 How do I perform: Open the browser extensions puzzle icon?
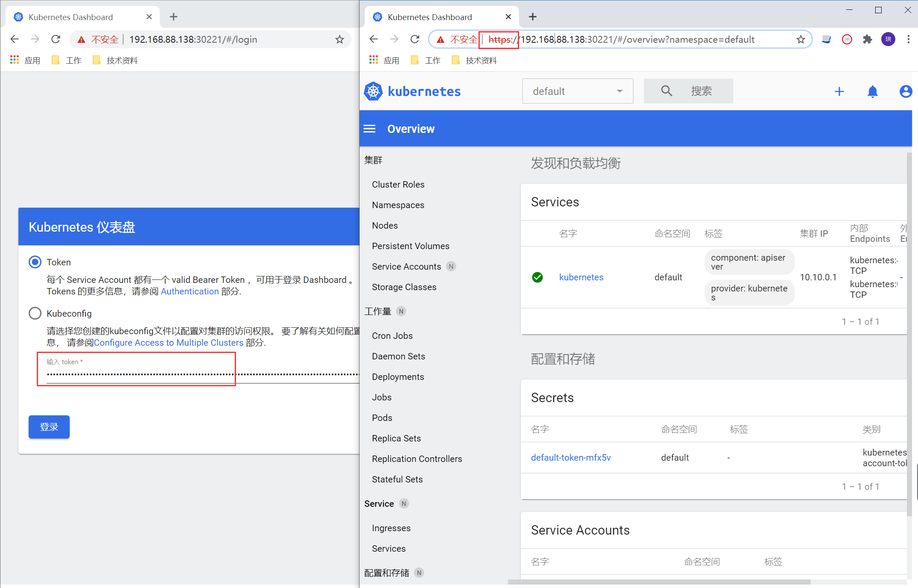(x=867, y=40)
